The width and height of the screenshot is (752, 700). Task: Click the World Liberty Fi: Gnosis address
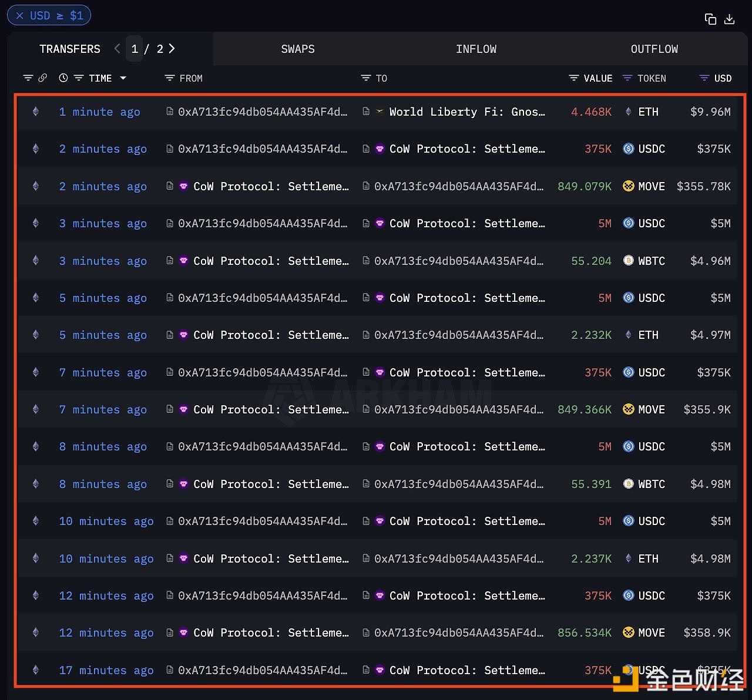(467, 112)
